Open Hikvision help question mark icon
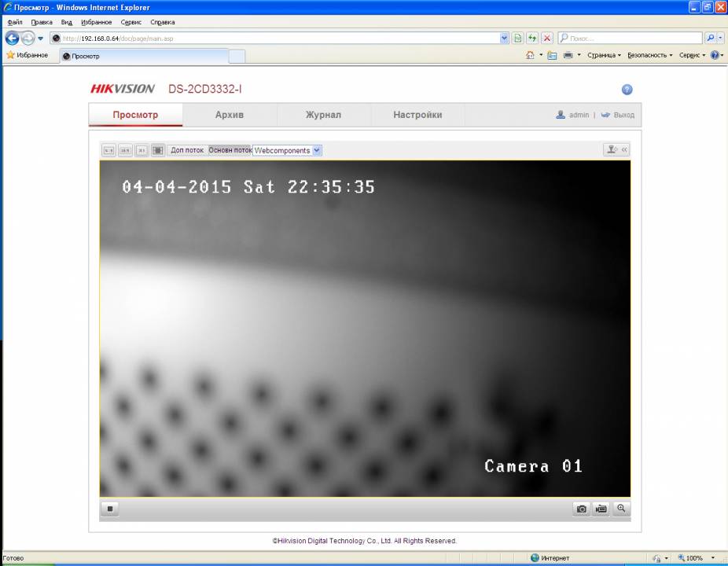Image resolution: width=728 pixels, height=566 pixels. click(x=627, y=90)
